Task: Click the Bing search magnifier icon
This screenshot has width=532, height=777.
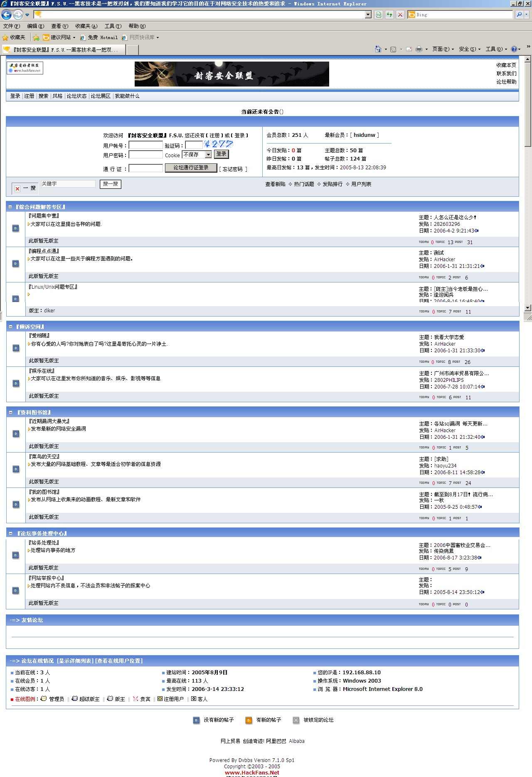Action: click(519, 15)
